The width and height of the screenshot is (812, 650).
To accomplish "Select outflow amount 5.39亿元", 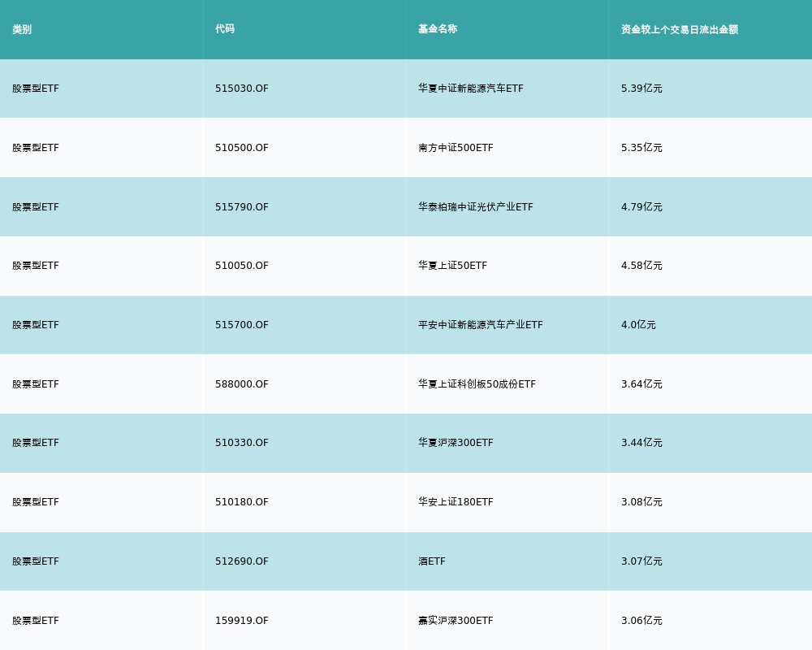I will tap(641, 88).
